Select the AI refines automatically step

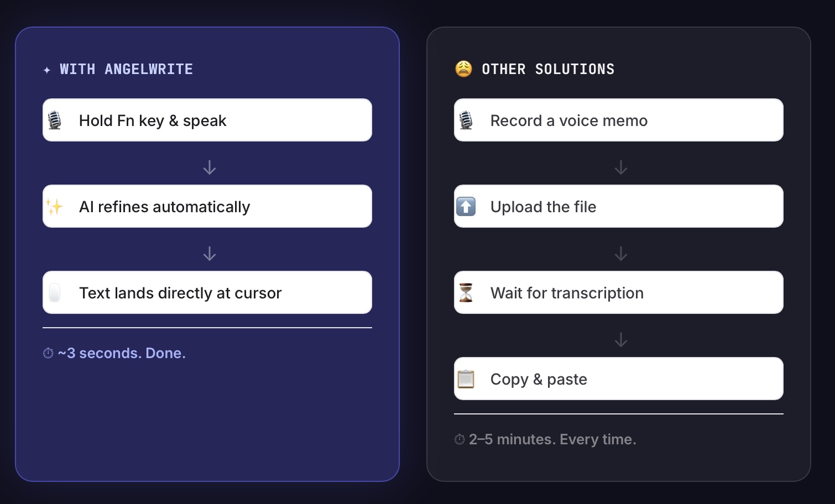[x=207, y=206]
